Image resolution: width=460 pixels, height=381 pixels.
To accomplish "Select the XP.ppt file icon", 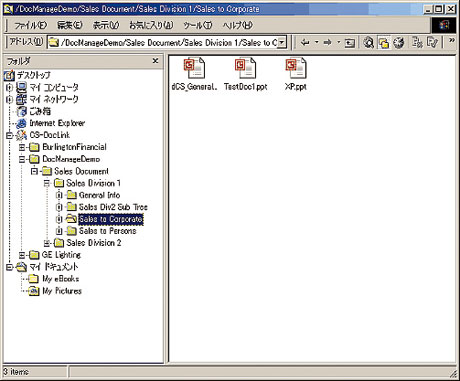I will [x=296, y=68].
